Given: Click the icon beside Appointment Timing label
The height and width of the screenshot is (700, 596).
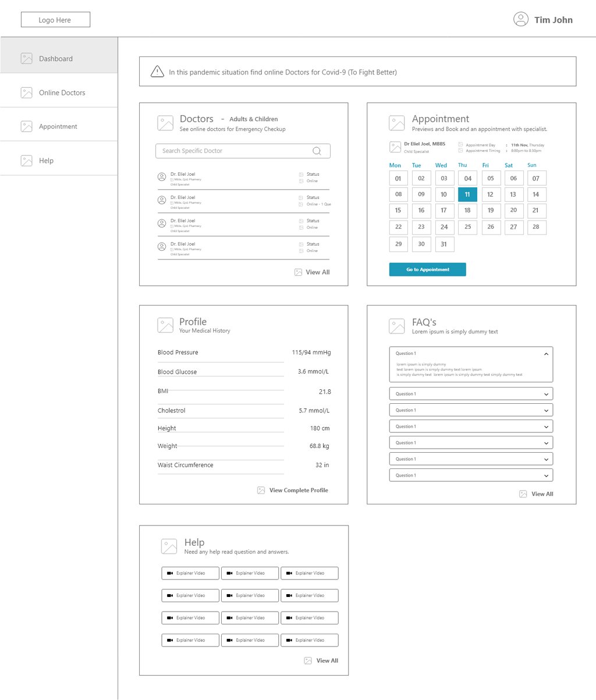Looking at the screenshot, I should coord(461,151).
